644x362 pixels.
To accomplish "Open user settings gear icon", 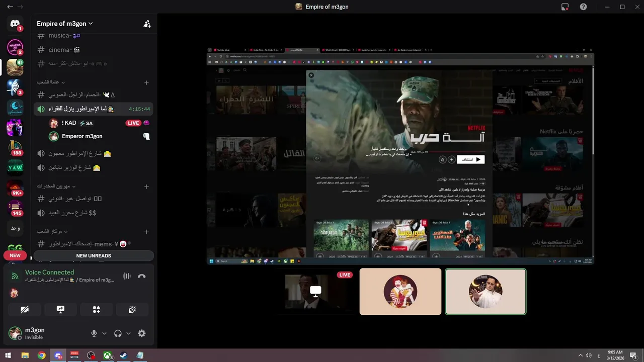I will click(142, 333).
